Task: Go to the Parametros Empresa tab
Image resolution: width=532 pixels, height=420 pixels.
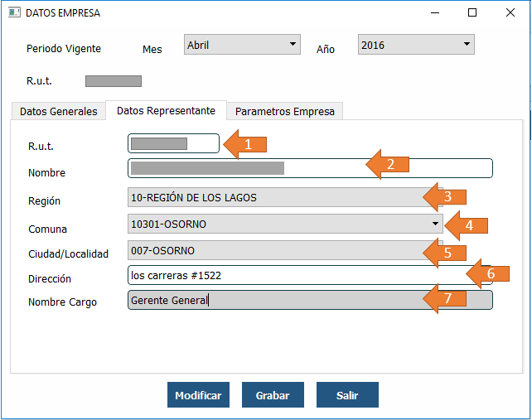Action: (x=285, y=111)
